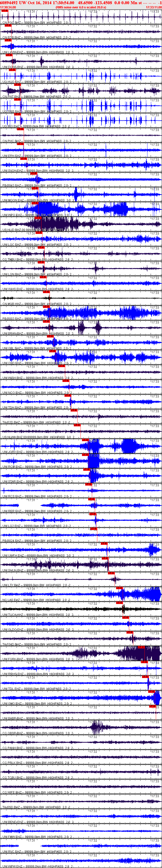Select the CC WIFE BHZ trace label
The width and height of the screenshot is (162, 868).
point(37,793)
